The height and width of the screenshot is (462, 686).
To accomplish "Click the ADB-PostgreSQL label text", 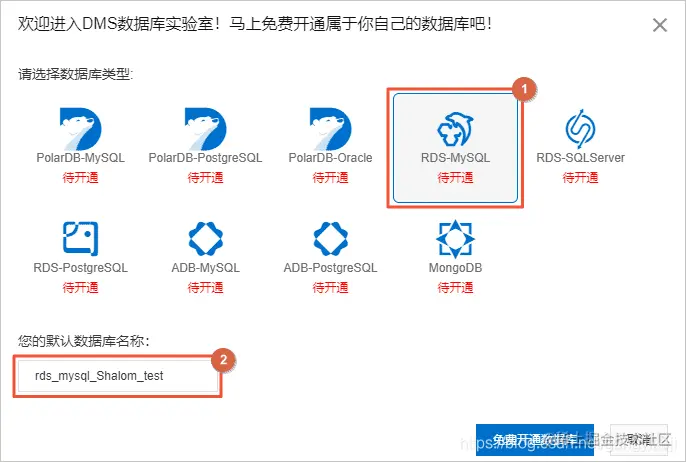I will (330, 267).
